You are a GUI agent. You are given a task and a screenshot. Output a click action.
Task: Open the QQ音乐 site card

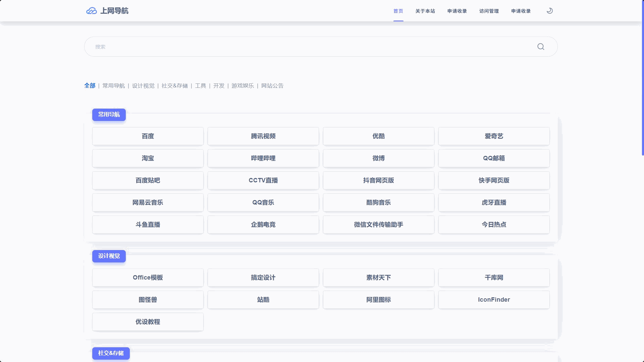[x=263, y=202]
